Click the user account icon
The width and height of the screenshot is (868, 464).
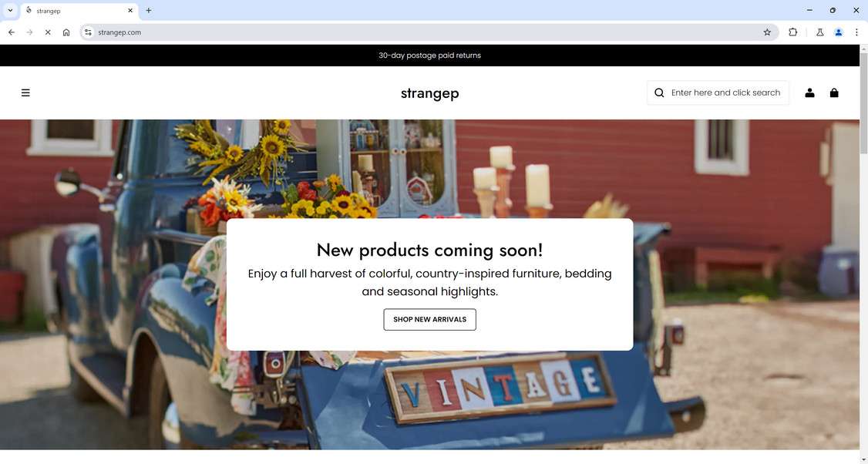click(809, 92)
